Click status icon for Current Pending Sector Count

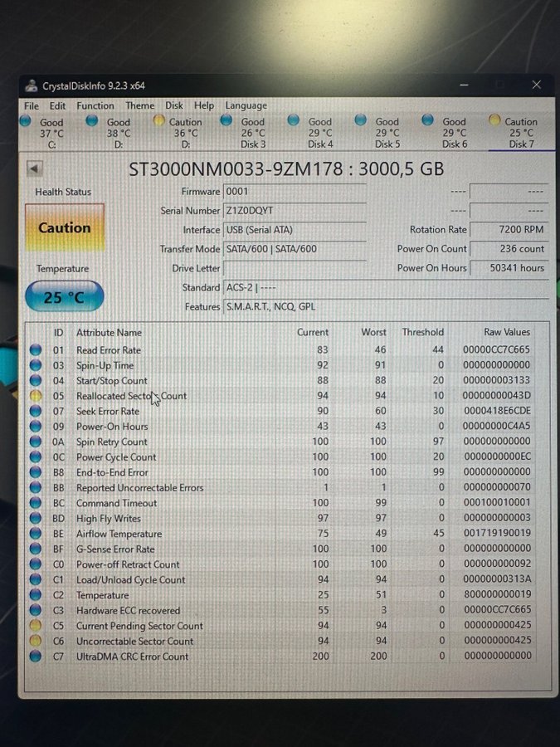pos(36,626)
